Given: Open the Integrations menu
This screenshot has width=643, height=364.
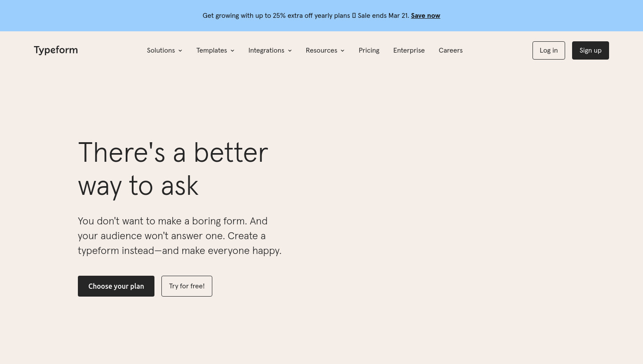Looking at the screenshot, I should pyautogui.click(x=270, y=50).
